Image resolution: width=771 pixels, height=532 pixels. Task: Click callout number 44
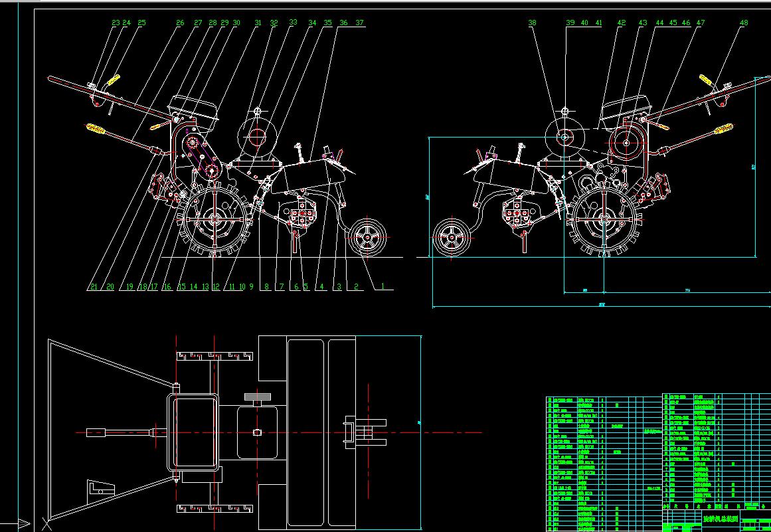pos(659,23)
